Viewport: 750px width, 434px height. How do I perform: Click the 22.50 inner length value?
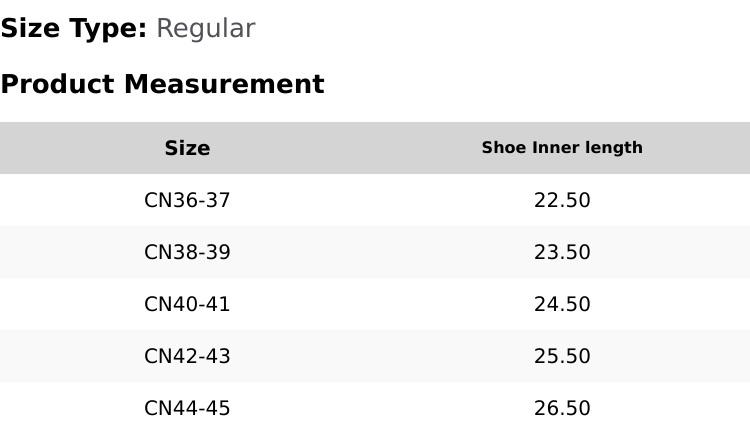point(562,200)
